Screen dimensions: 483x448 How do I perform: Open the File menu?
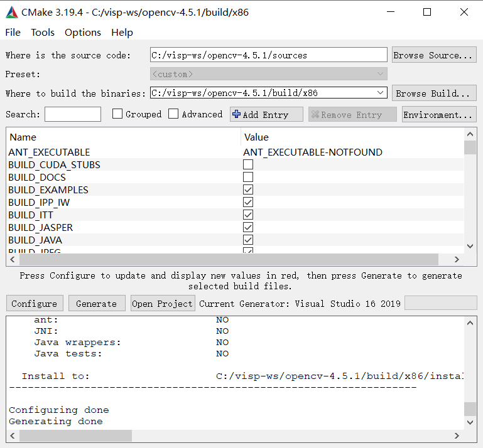coord(13,32)
